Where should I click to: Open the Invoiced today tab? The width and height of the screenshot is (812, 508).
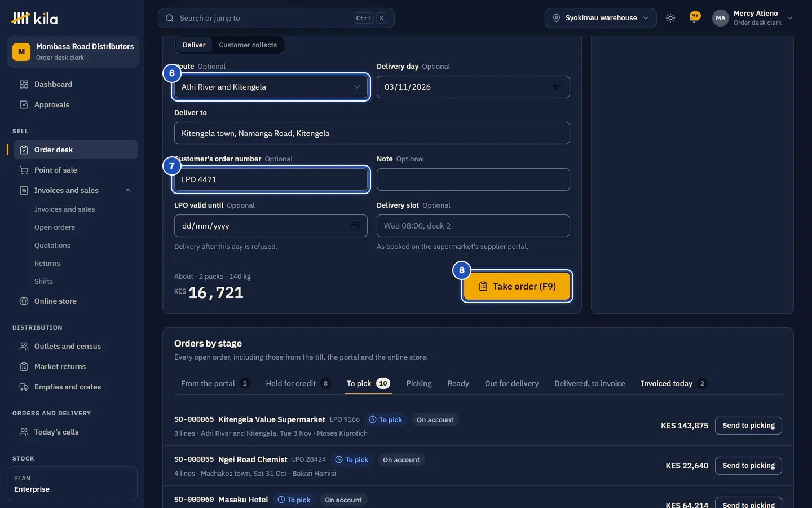coord(674,383)
